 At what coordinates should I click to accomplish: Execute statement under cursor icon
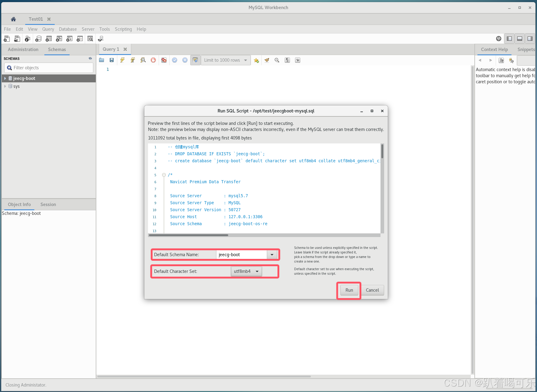pos(133,60)
